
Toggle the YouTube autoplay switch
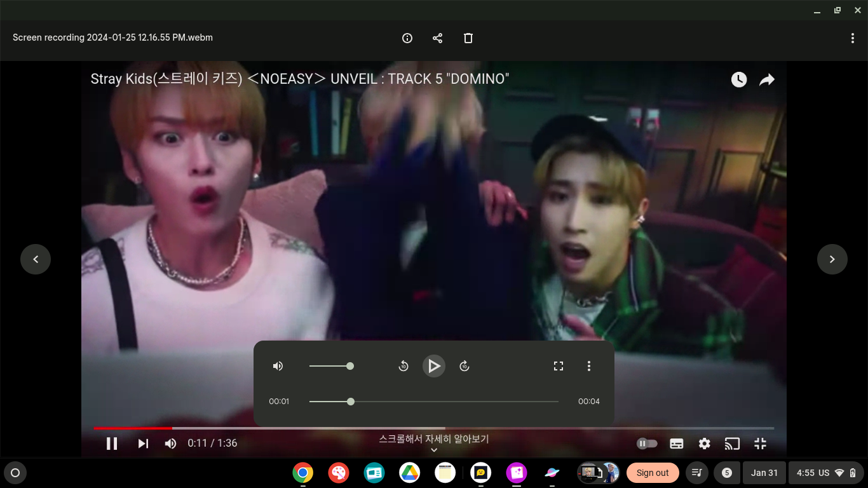pos(647,444)
